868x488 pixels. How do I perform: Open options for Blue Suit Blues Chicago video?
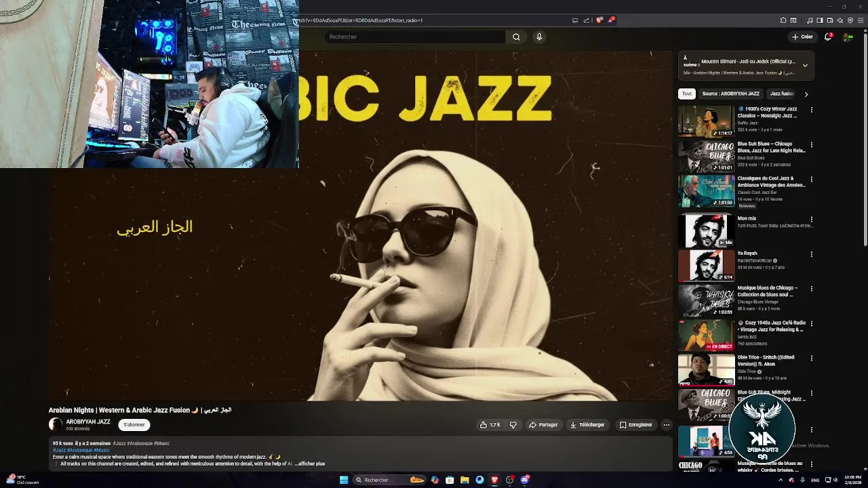point(811,144)
